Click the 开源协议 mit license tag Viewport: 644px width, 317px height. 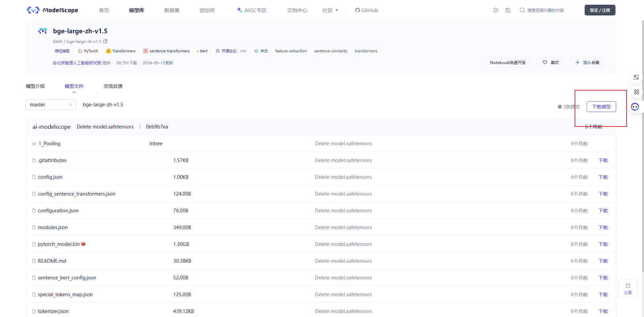tap(231, 51)
